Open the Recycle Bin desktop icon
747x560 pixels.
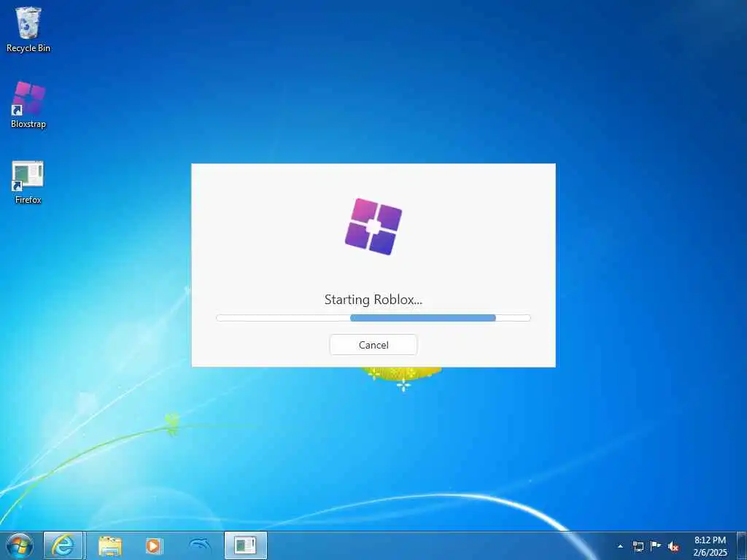coord(28,29)
